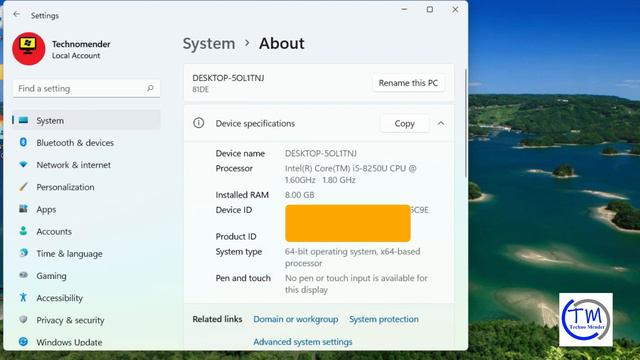Click the Intel Core i5-8250U processor value
This screenshot has width=640, height=360.
pos(350,174)
